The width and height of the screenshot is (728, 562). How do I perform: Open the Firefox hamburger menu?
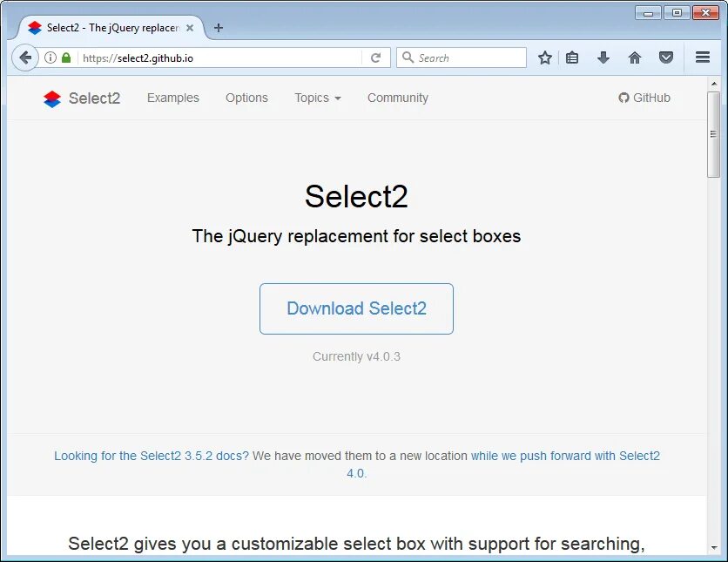[703, 58]
